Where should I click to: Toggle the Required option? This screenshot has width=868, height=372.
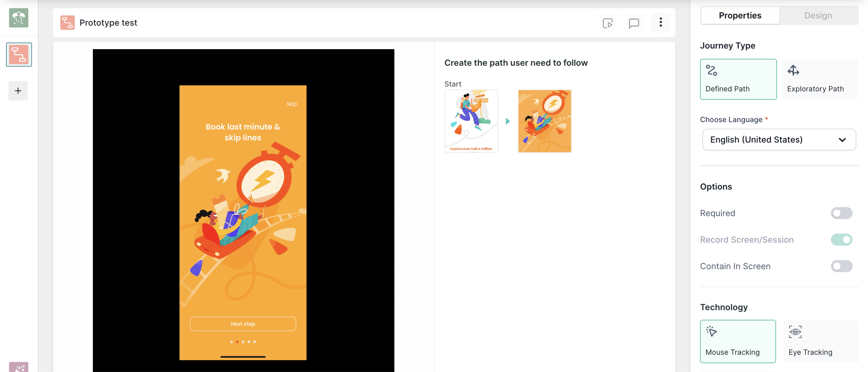pos(841,213)
